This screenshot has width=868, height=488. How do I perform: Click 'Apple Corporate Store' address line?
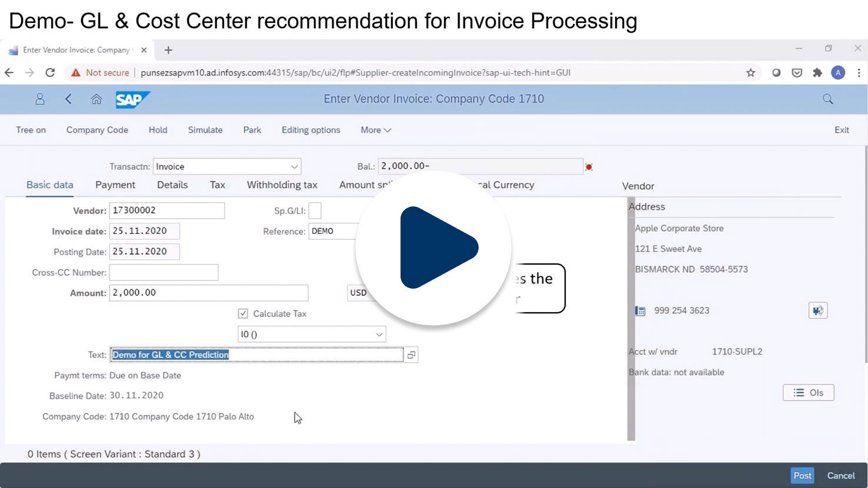click(679, 228)
